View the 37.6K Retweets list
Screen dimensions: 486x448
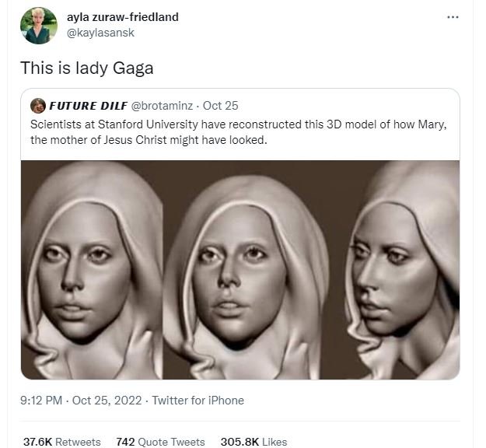click(62, 441)
